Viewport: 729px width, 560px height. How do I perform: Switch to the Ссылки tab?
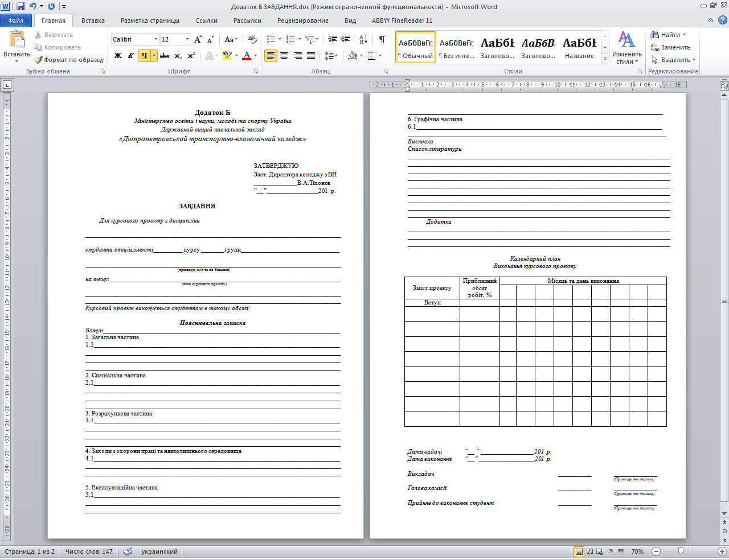[x=206, y=20]
